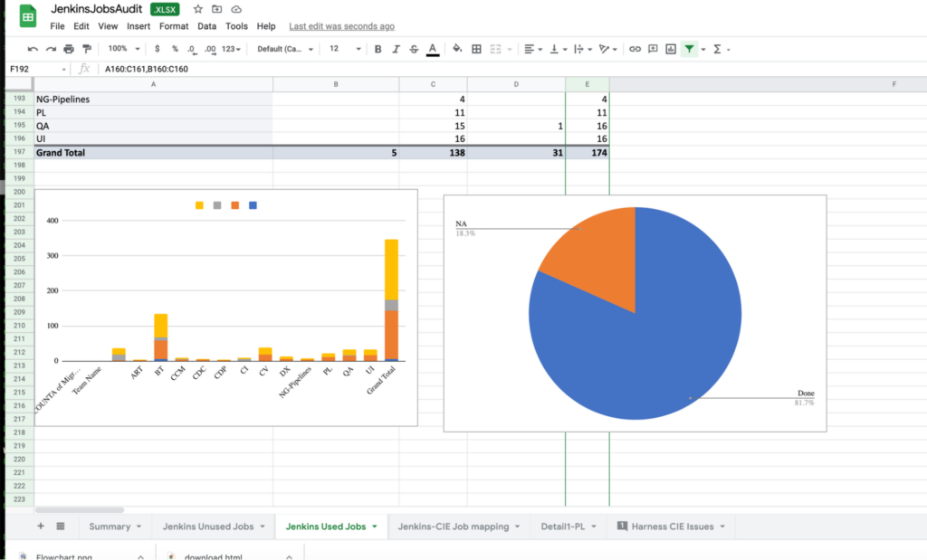Toggle bold formatting
This screenshot has width=927, height=560.
click(x=377, y=49)
